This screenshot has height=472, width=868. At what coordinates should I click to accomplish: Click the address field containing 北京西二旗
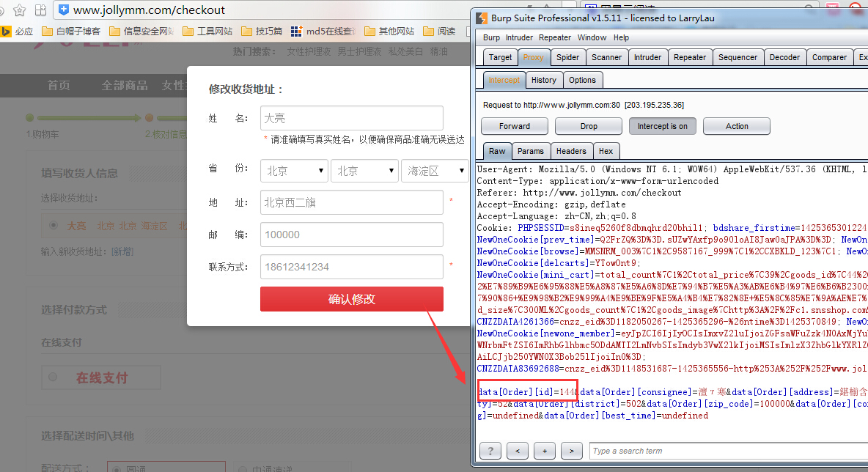pyautogui.click(x=351, y=202)
